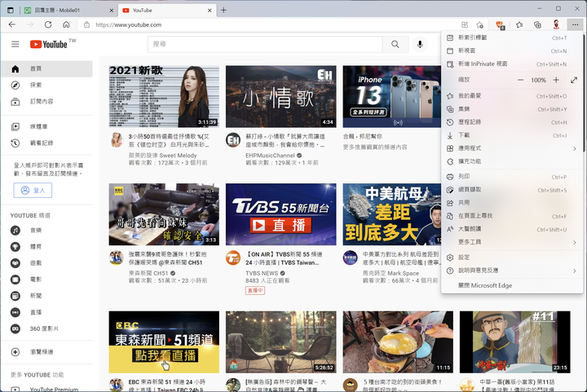Open 瀏覽頻道 in sidebar
The image size is (587, 392).
[x=46, y=352]
